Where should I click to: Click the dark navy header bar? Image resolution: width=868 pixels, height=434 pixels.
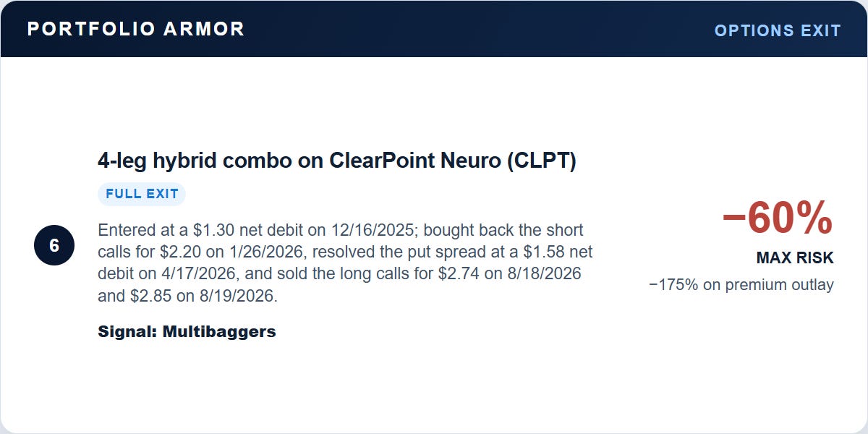pyautogui.click(x=434, y=29)
